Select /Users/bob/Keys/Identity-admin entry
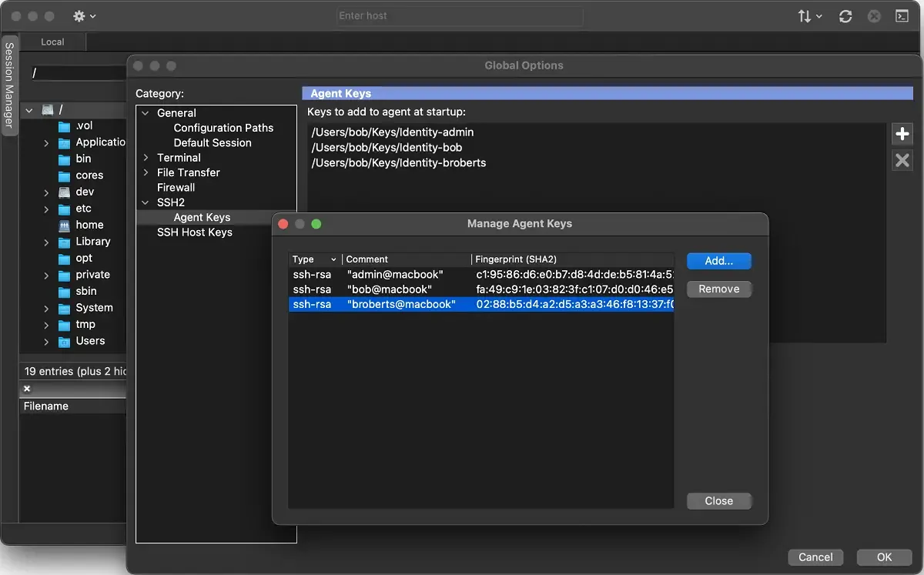 [393, 132]
